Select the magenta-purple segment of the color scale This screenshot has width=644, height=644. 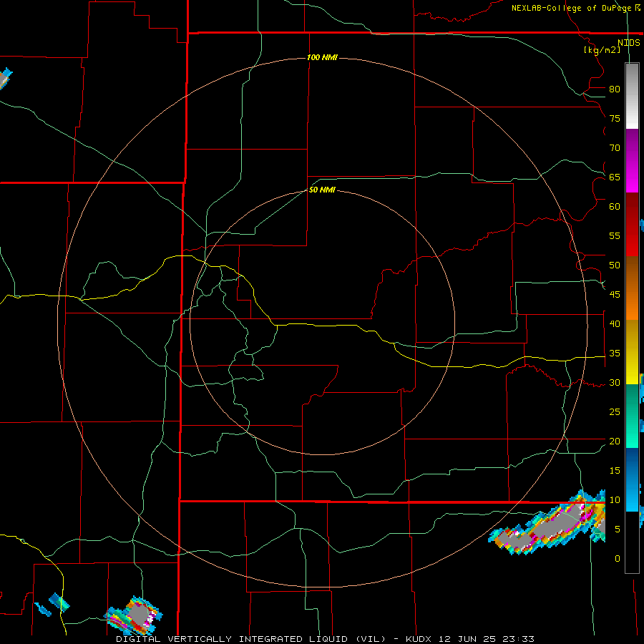[x=632, y=161]
